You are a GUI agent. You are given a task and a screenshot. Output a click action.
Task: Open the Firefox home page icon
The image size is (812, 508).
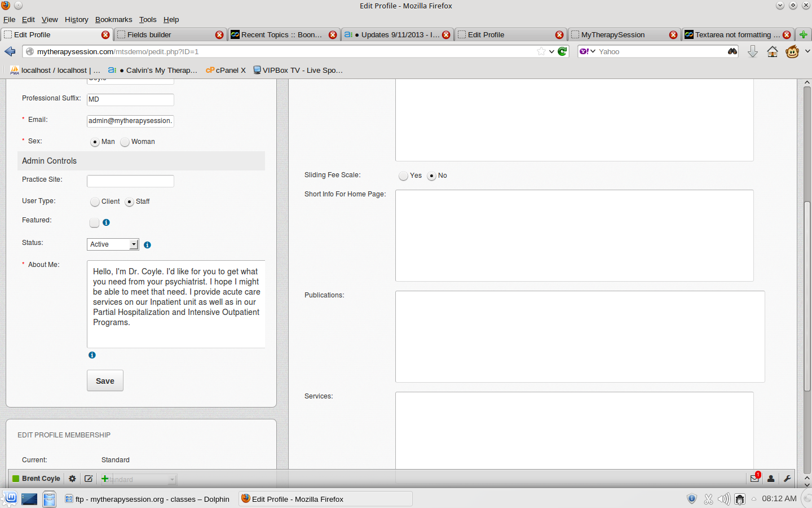coord(773,52)
